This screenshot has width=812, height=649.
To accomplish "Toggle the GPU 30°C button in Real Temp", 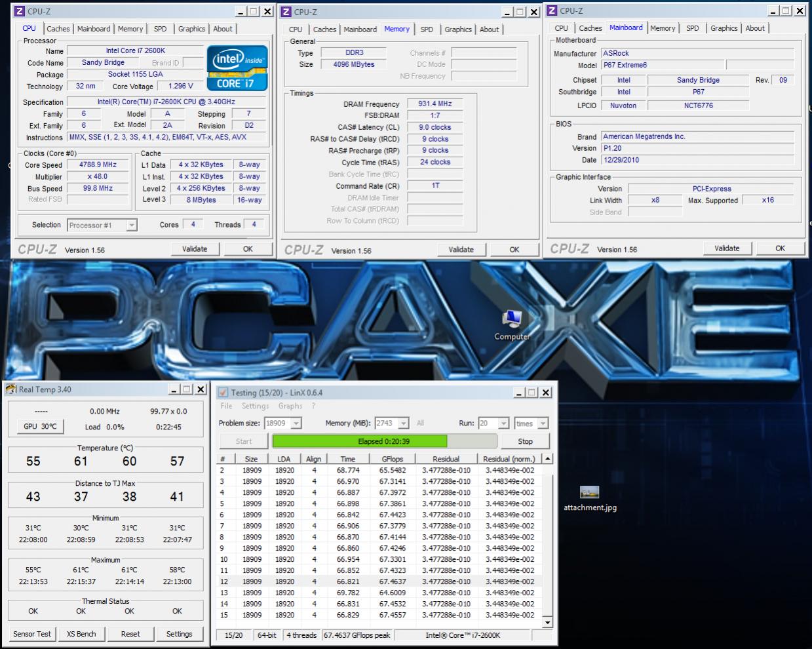I will (x=40, y=427).
